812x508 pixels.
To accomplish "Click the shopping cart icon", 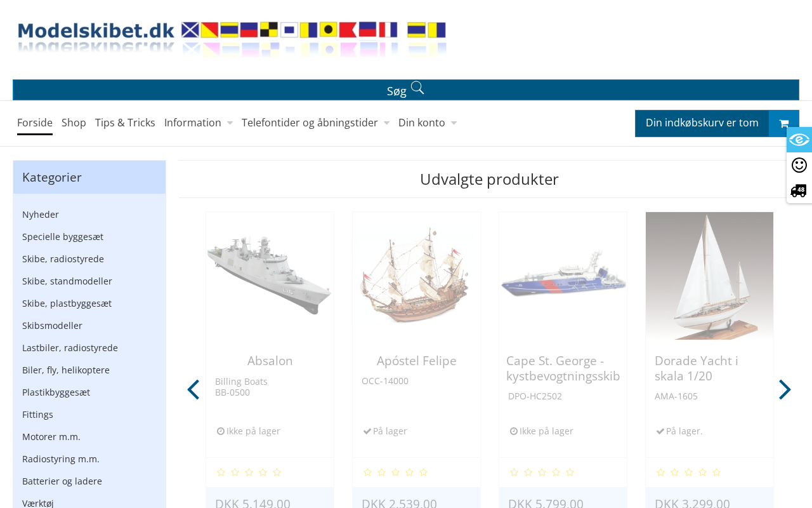I will tap(784, 124).
